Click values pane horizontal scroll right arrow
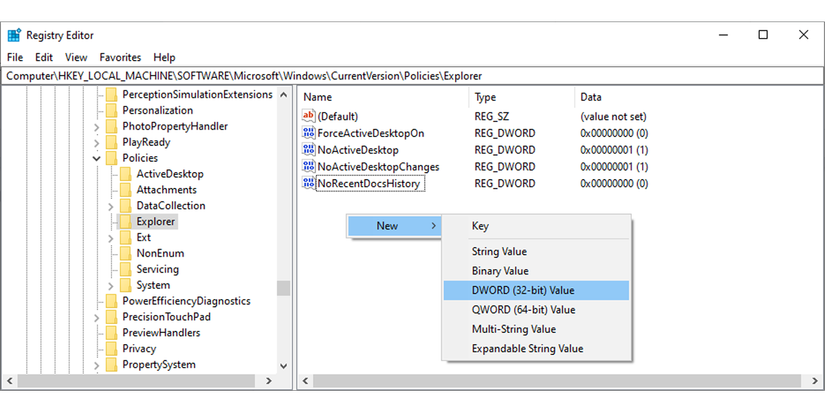 click(815, 381)
